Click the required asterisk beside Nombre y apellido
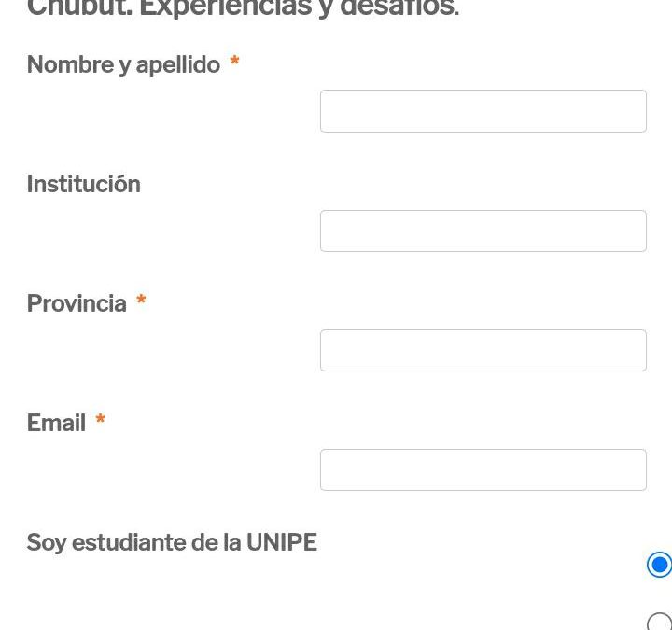This screenshot has height=630, width=672. click(x=234, y=63)
